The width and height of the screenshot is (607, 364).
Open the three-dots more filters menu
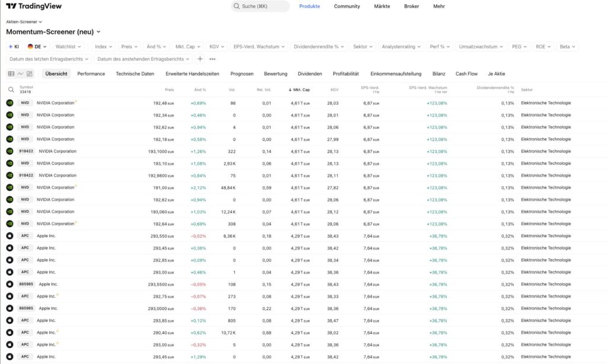point(212,59)
